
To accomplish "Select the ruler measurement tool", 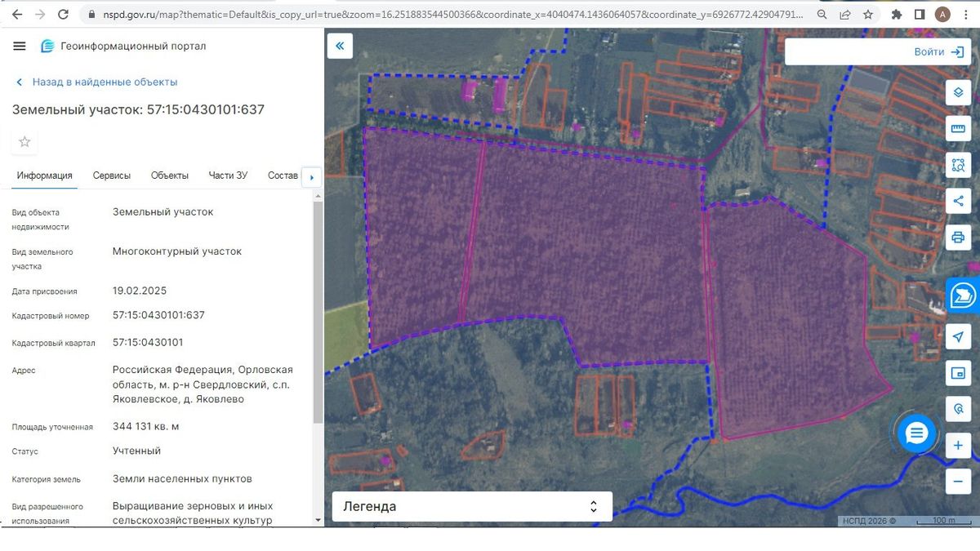I will [958, 129].
